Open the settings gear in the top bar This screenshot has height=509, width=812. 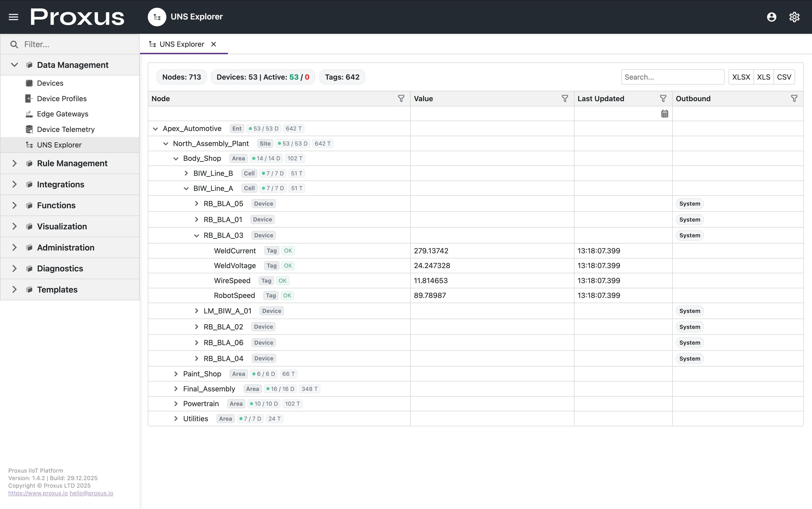coord(794,16)
